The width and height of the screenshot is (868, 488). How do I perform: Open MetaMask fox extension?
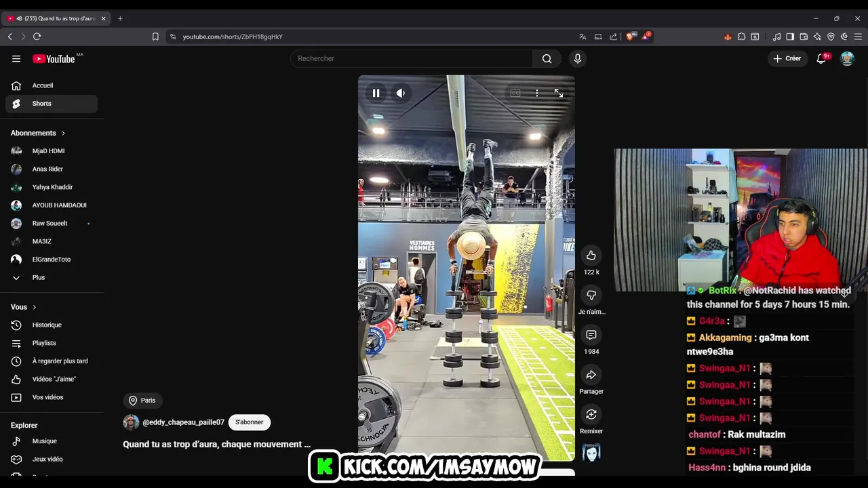click(x=728, y=37)
